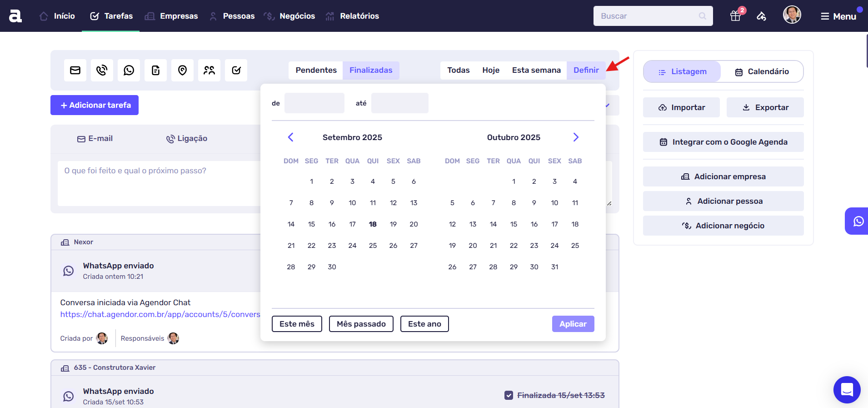Click the 'de' start date field
The width and height of the screenshot is (868, 408).
314,103
